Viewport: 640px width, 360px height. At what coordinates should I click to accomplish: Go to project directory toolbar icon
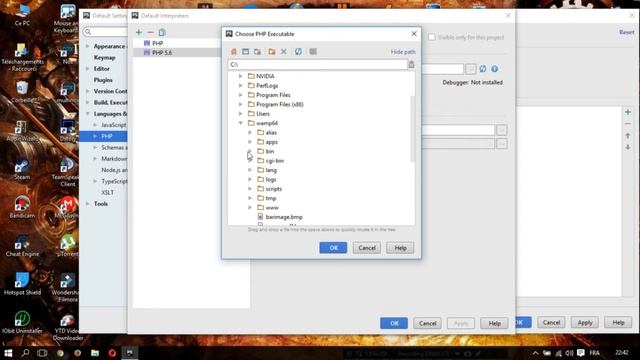tap(257, 52)
